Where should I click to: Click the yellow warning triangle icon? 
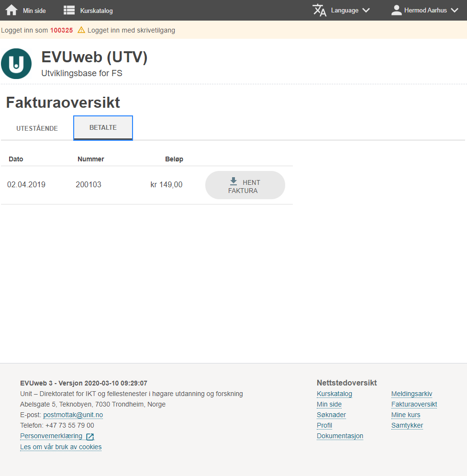tap(81, 30)
